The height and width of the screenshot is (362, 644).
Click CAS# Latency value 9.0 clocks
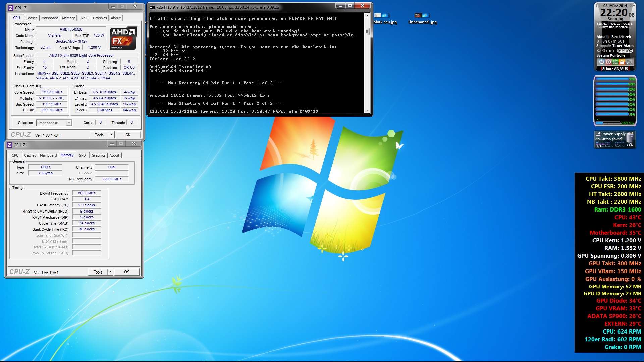click(87, 205)
